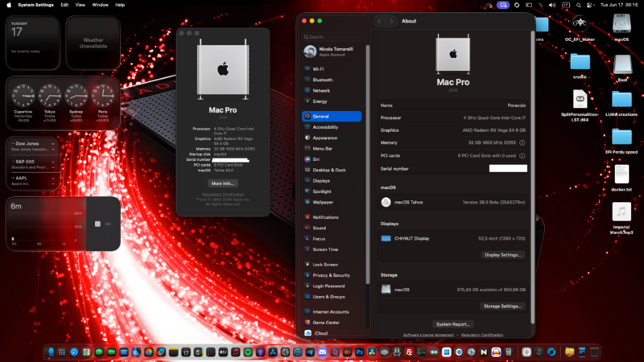Open the Window menu
644x362 pixels.
(101, 5)
